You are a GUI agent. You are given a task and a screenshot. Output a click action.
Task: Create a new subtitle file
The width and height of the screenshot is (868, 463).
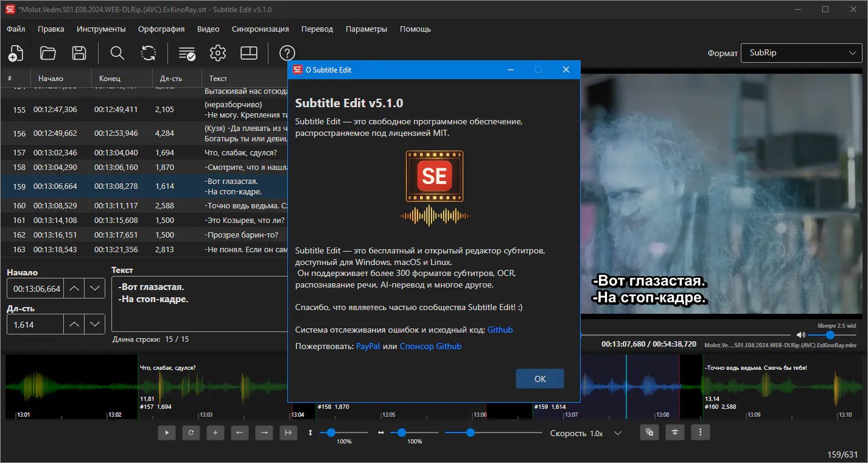point(16,53)
